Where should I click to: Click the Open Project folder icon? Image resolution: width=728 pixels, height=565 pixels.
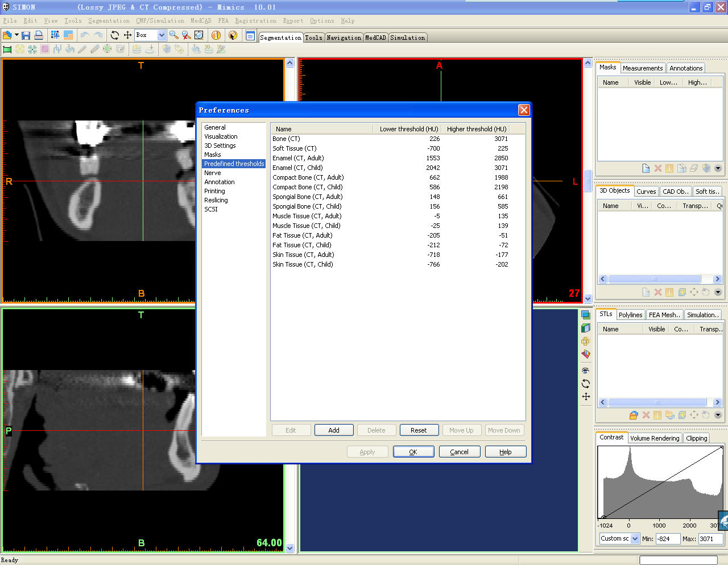click(7, 35)
